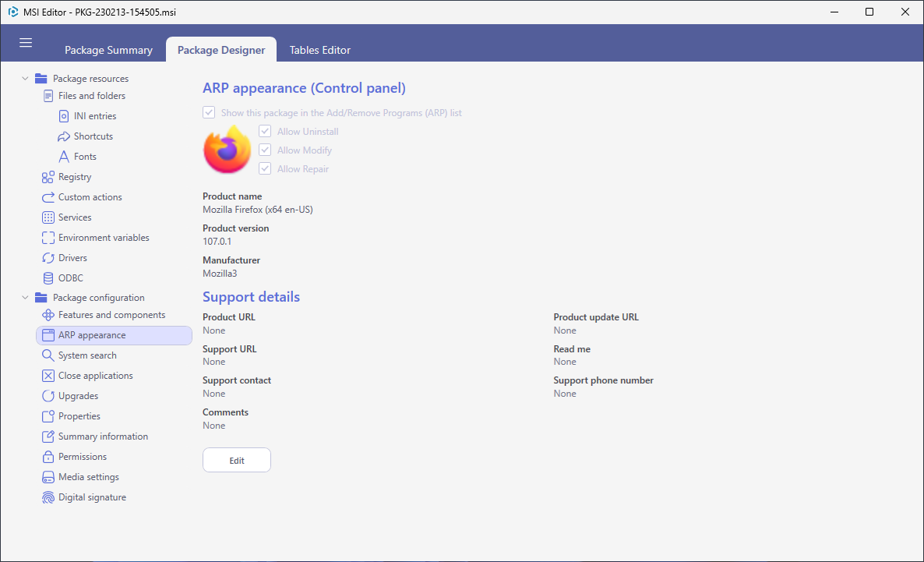This screenshot has height=562, width=924.
Task: Click the Custom actions icon
Action: tap(48, 197)
